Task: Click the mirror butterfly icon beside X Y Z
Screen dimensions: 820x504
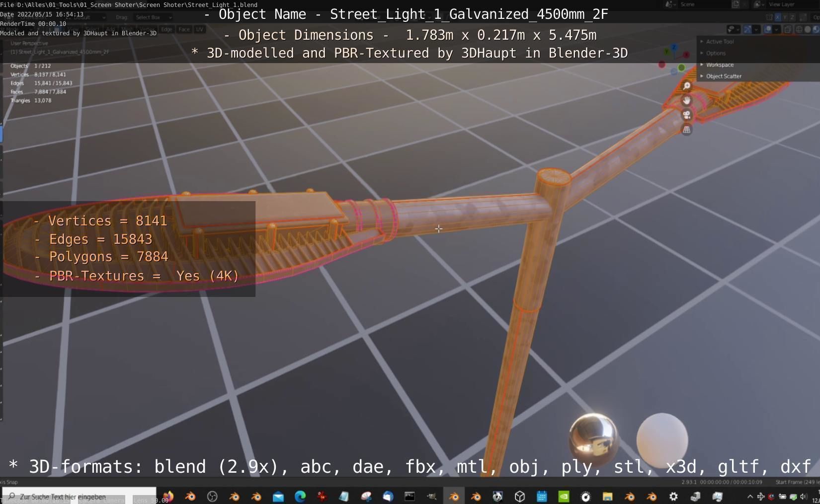Action: point(769,17)
